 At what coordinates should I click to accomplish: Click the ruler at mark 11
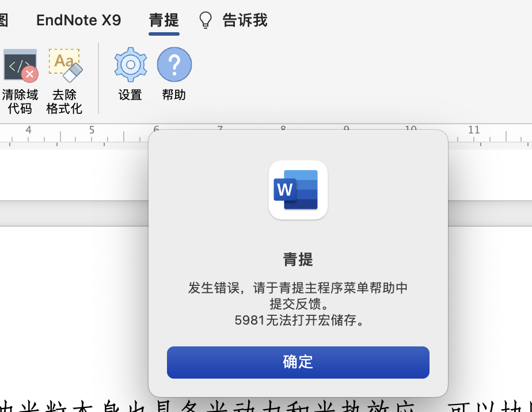click(474, 130)
